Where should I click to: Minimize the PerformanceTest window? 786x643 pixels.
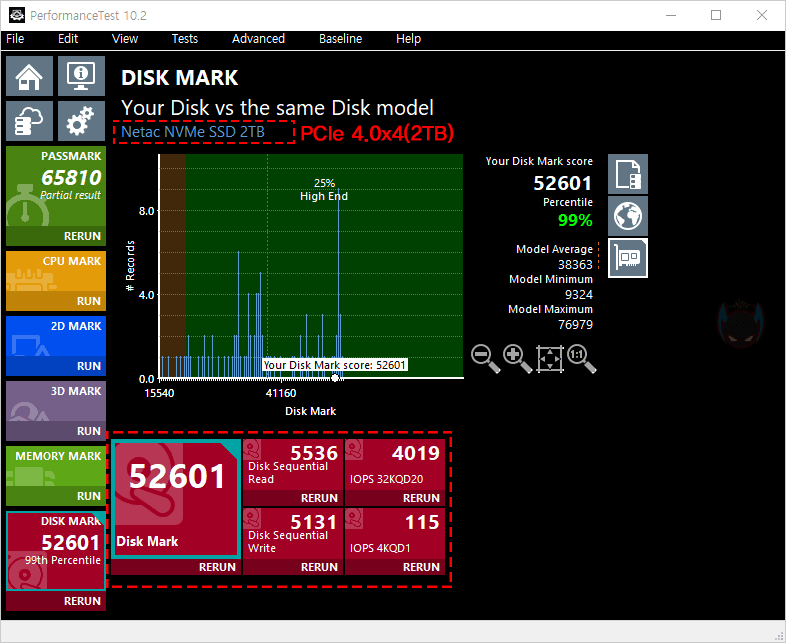point(671,15)
